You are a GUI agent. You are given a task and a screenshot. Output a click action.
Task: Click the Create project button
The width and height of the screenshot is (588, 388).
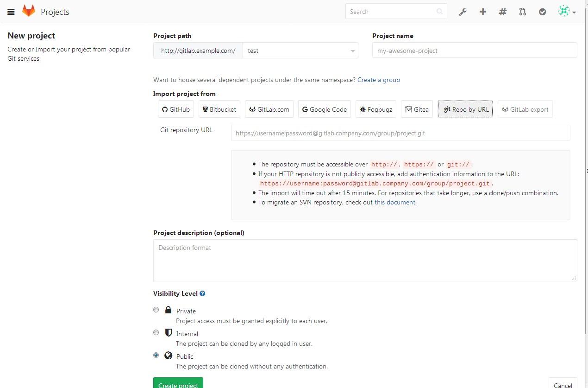coord(178,383)
